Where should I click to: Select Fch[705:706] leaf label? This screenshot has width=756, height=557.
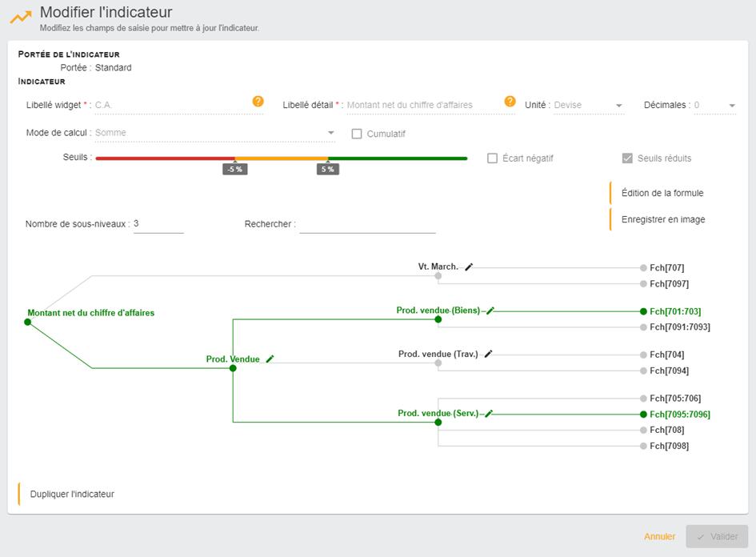click(675, 399)
